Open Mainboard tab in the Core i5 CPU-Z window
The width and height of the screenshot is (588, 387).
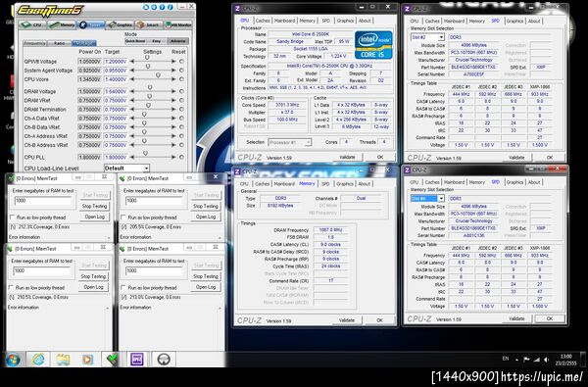(284, 21)
